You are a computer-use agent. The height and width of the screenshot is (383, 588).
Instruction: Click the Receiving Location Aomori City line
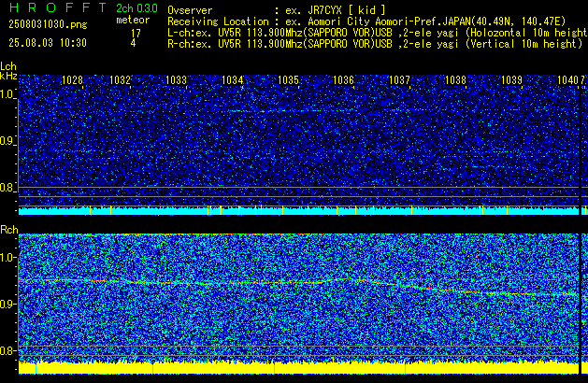click(x=366, y=21)
